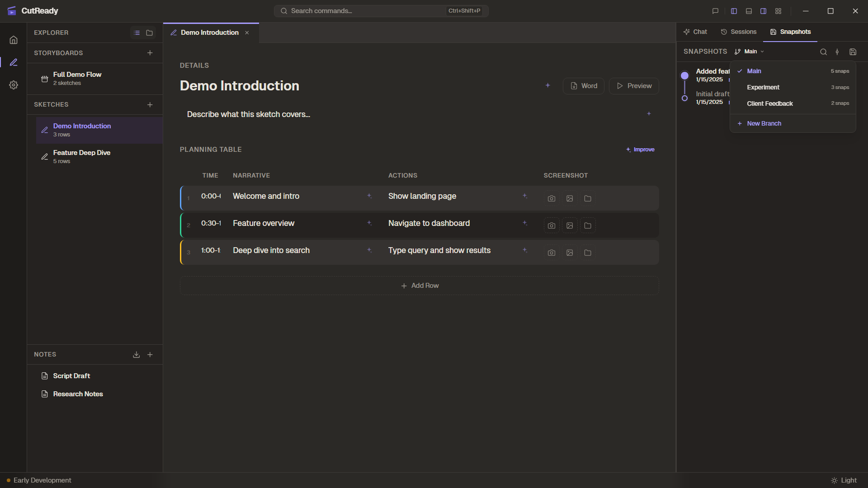Create a New Branch
Image resolution: width=868 pixels, height=488 pixels.
click(763, 123)
